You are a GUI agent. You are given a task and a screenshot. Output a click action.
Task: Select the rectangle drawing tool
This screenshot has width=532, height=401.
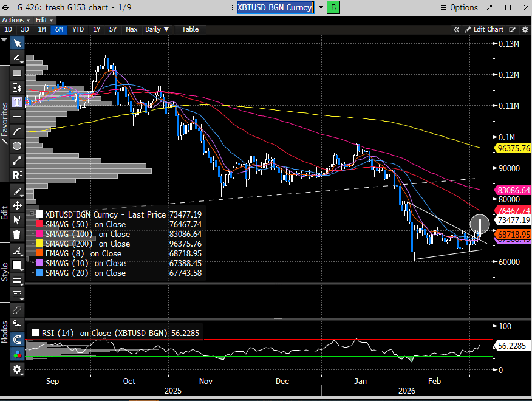pos(18,73)
